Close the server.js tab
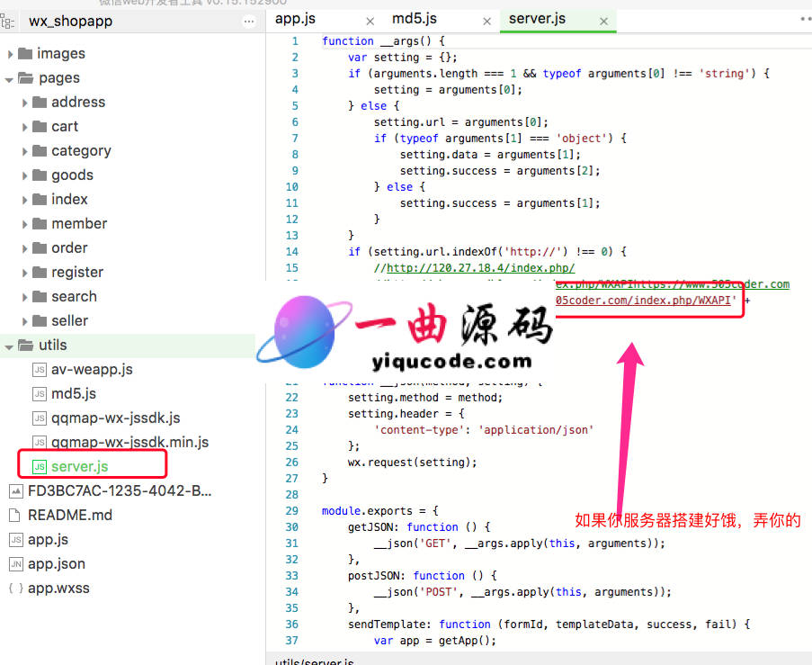 [603, 22]
